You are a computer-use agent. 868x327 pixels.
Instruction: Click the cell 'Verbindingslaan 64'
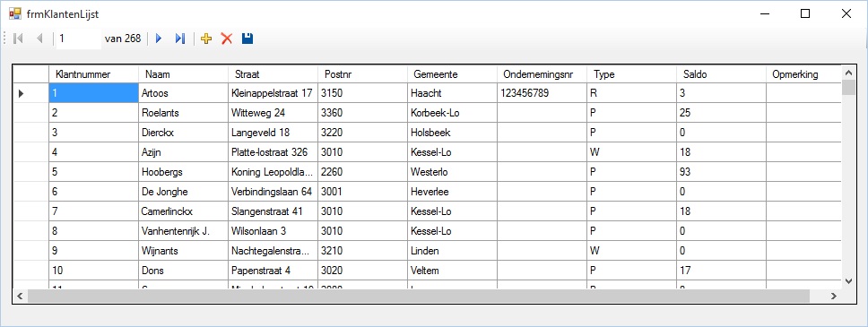point(273,192)
